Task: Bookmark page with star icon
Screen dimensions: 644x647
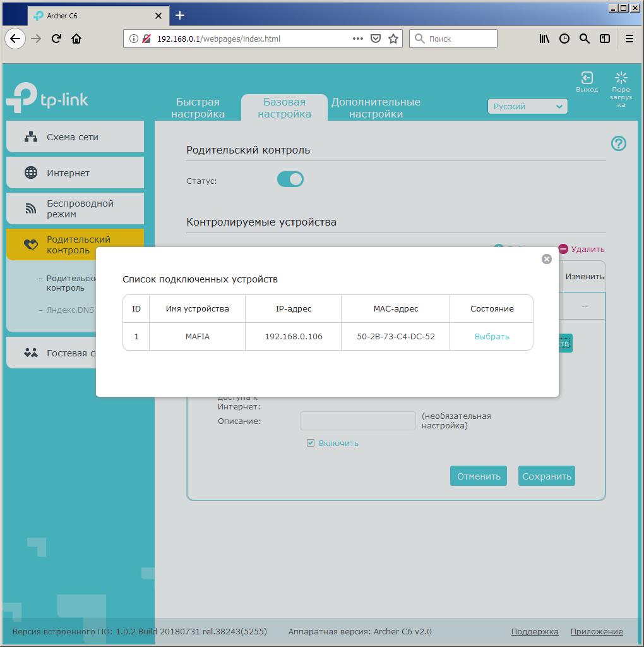Action: [x=393, y=39]
